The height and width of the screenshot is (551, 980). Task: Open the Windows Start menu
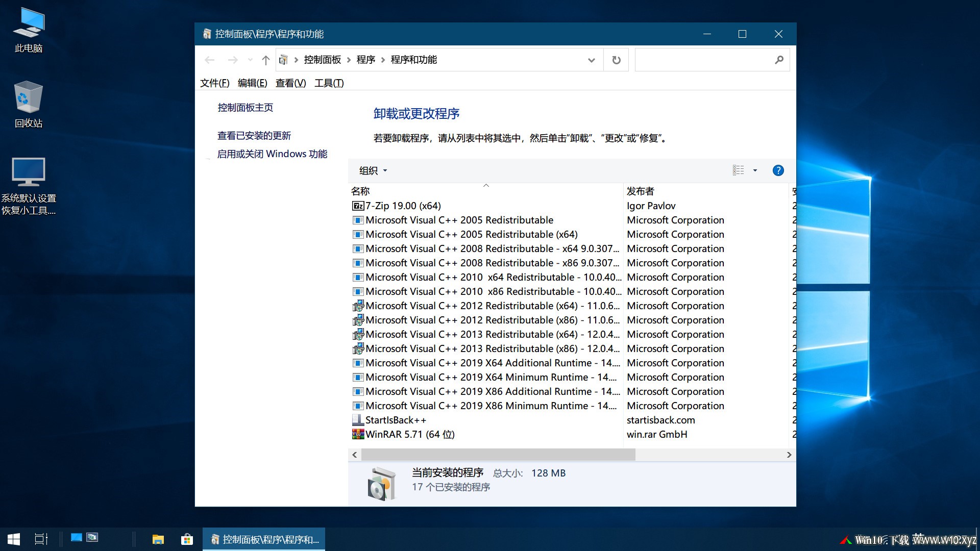pyautogui.click(x=14, y=539)
